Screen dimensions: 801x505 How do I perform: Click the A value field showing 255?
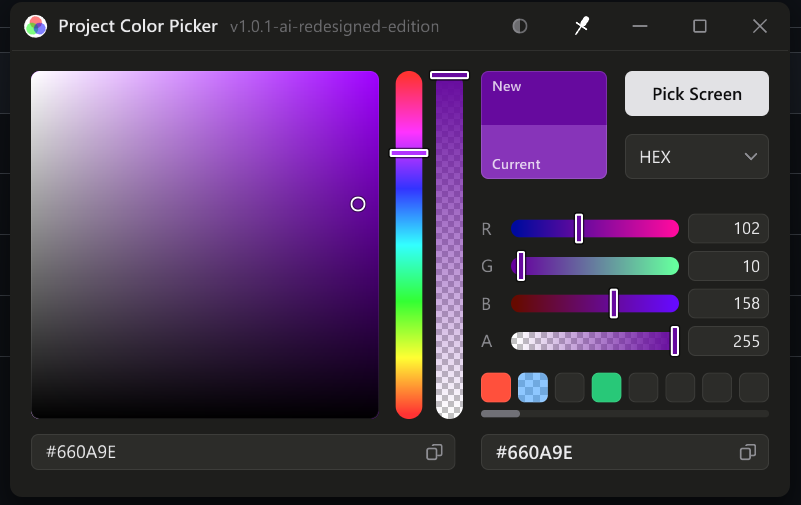(728, 341)
